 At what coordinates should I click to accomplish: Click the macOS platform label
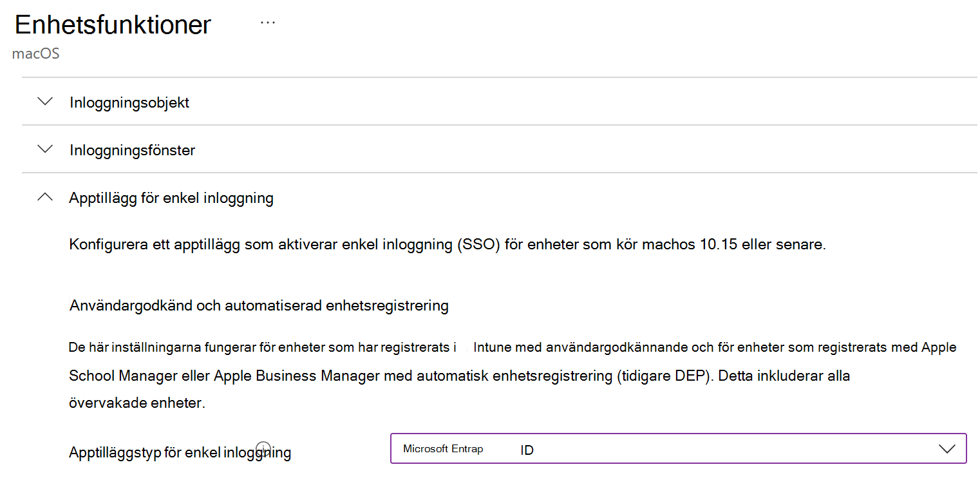point(35,53)
